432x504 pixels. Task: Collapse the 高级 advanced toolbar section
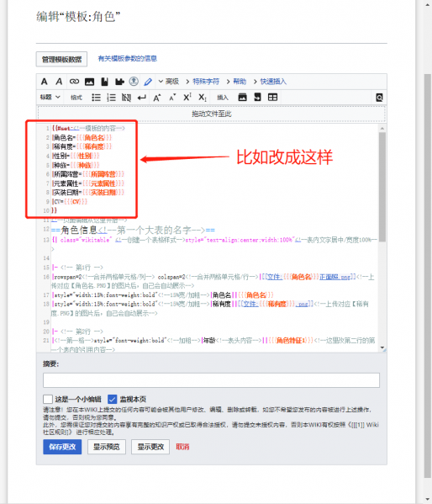(x=169, y=82)
